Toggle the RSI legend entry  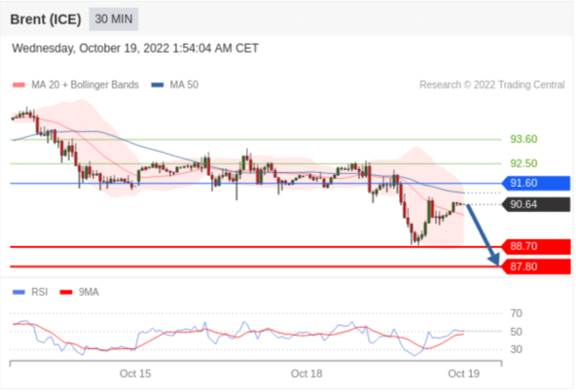30,292
